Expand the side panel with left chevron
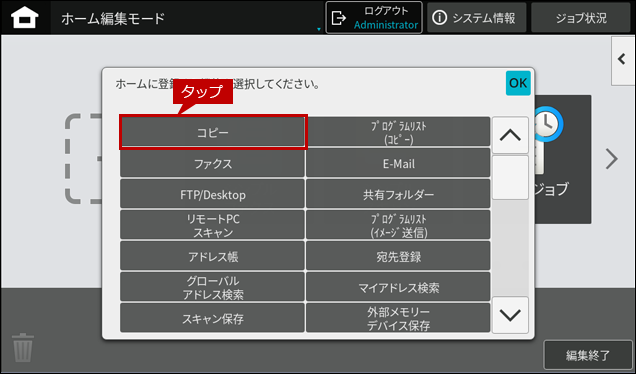Image resolution: width=636 pixels, height=374 pixels. [x=623, y=60]
